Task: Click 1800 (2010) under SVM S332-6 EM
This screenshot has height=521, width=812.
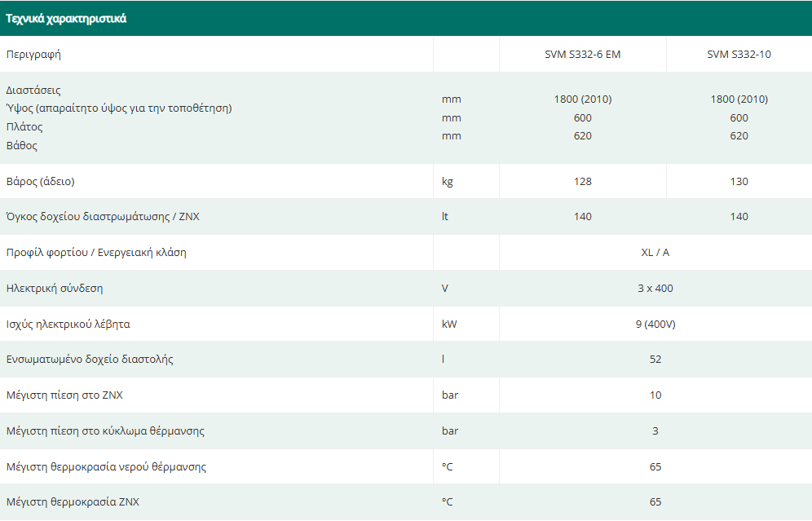Action: (583, 99)
